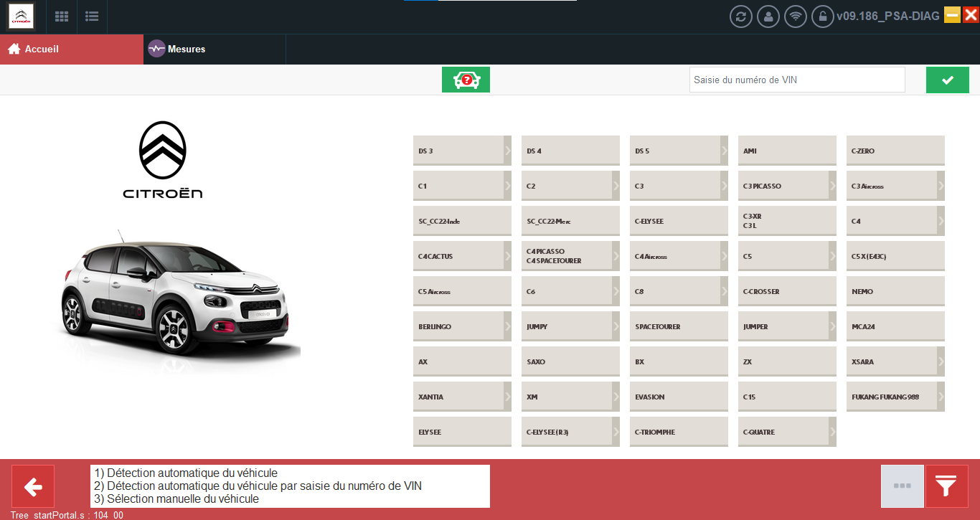Select the SAXO vehicle
The height and width of the screenshot is (520, 980).
570,361
